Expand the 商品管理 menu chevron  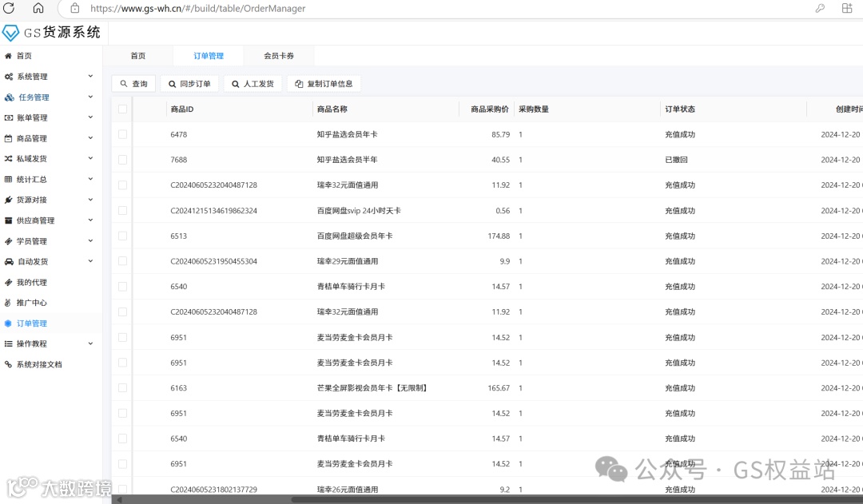pos(90,138)
